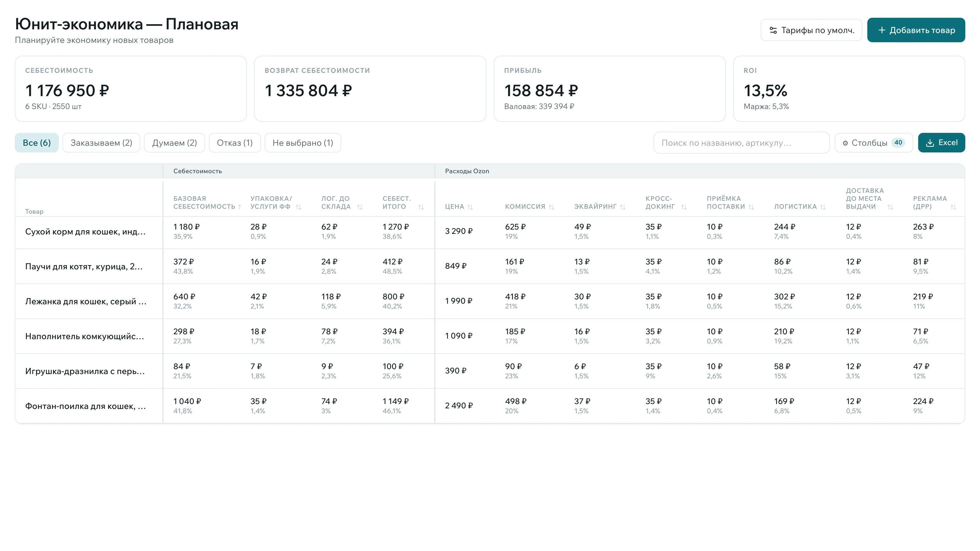The width and height of the screenshot is (980, 551).
Task: Click the Товар column header
Action: (x=34, y=212)
